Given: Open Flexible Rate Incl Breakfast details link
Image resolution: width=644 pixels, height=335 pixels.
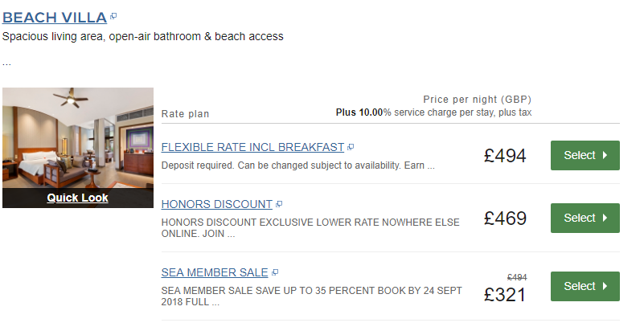Looking at the screenshot, I should pyautogui.click(x=252, y=148).
